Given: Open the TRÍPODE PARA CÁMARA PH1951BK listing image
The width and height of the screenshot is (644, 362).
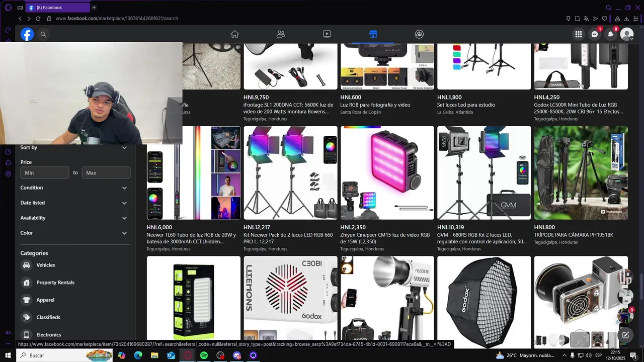Looking at the screenshot, I should pos(581,172).
